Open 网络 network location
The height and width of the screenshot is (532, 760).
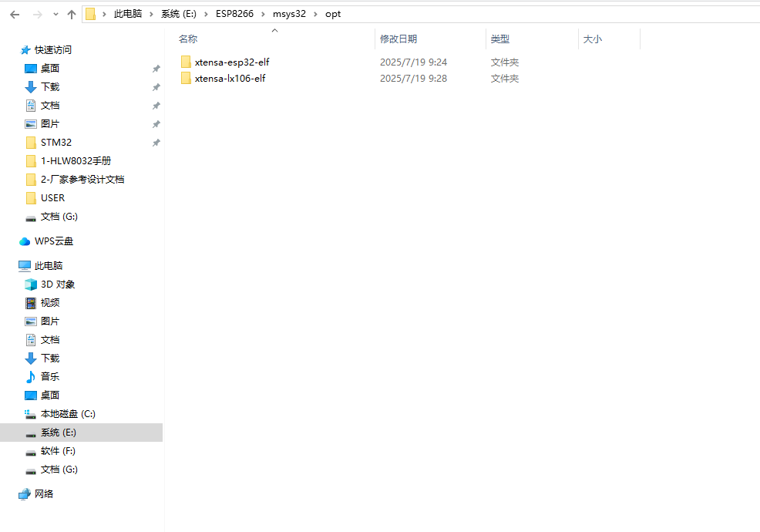(44, 494)
